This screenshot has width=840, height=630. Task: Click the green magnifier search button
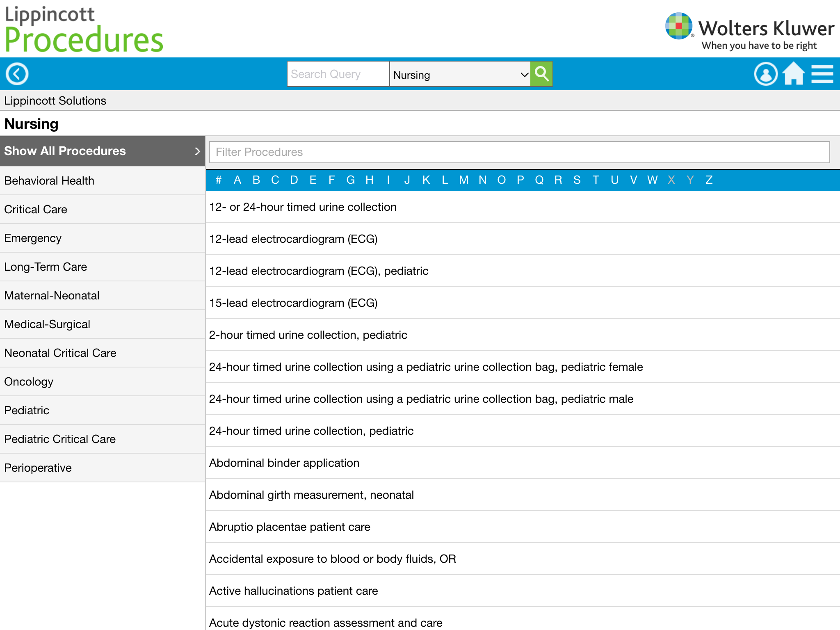[542, 74]
